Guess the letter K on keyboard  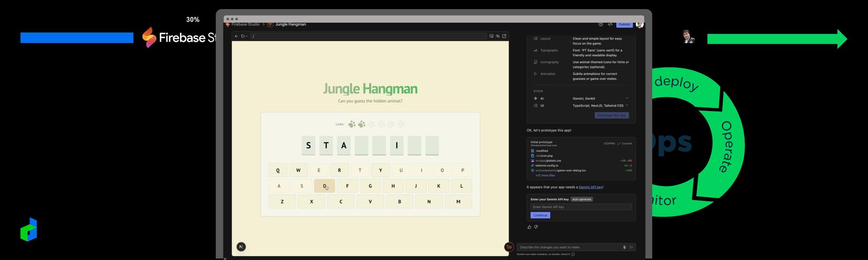[439, 186]
